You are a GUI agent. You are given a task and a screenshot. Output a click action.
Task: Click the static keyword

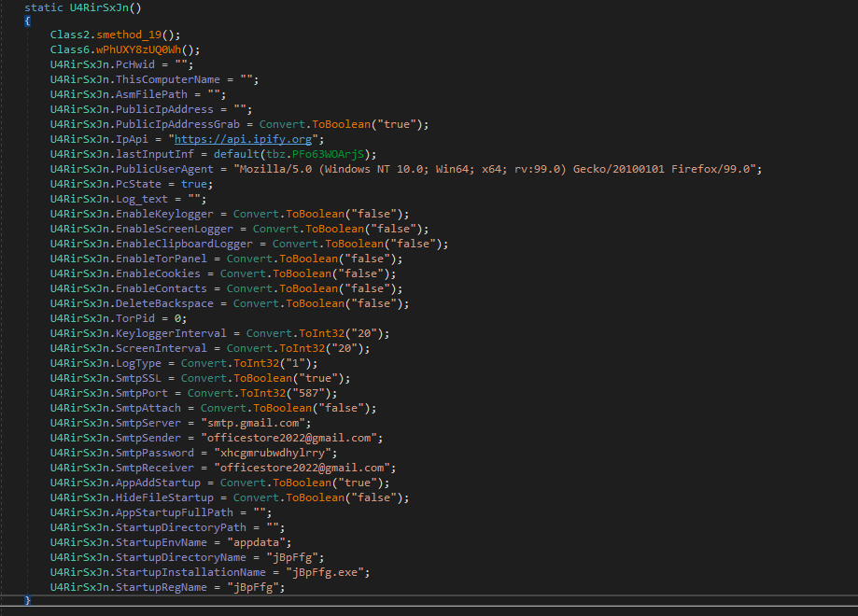coord(44,7)
